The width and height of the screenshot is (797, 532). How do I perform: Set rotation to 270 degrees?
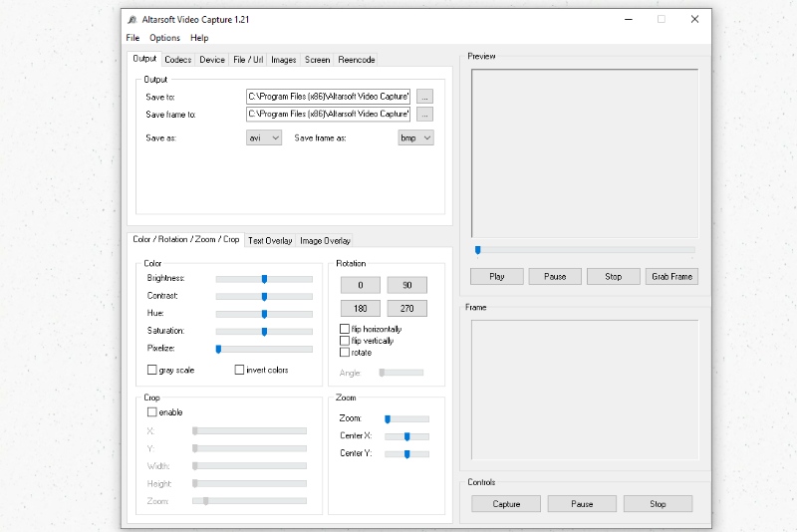407,309
